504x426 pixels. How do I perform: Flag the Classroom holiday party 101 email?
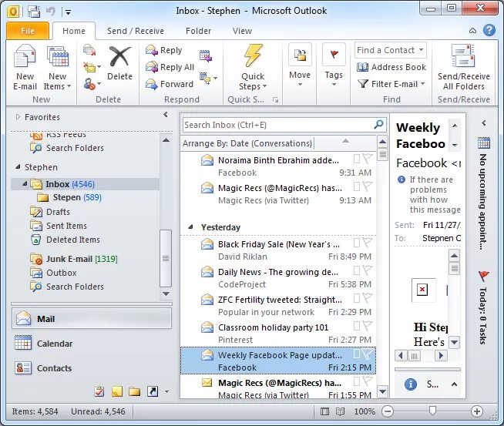click(x=367, y=325)
